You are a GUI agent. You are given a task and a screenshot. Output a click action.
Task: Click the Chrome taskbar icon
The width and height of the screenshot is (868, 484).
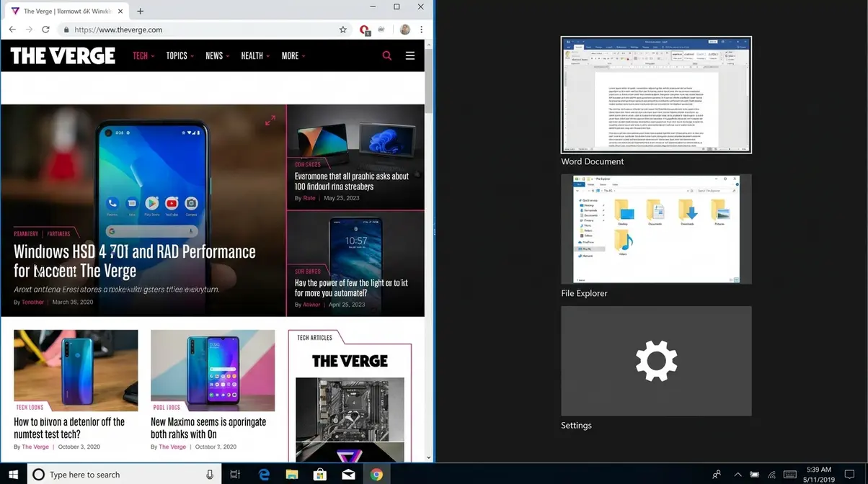376,475
